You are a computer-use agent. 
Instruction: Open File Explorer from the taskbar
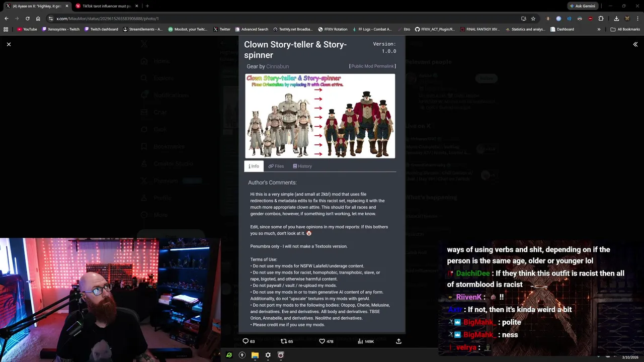click(x=255, y=355)
